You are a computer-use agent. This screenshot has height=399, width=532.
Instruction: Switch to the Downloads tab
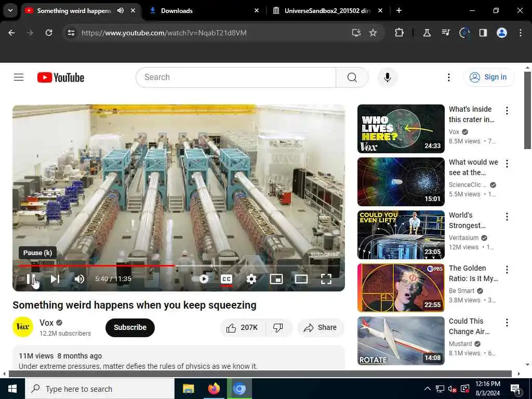pyautogui.click(x=204, y=10)
